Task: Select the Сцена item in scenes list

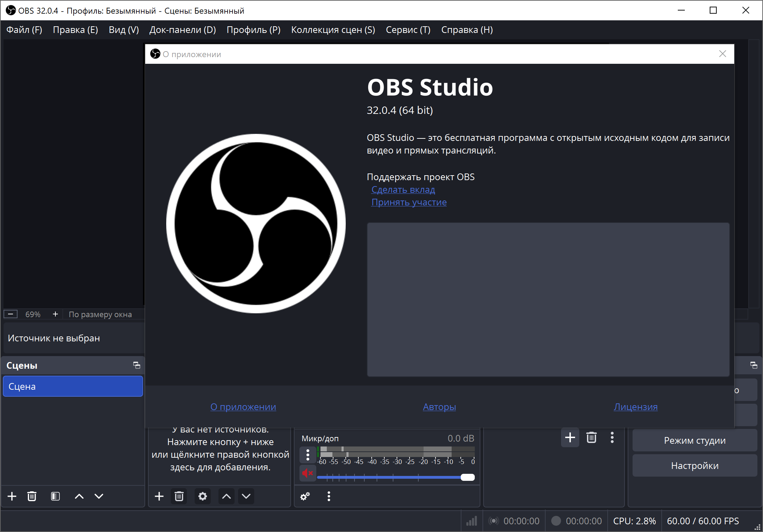Action: [x=73, y=387]
